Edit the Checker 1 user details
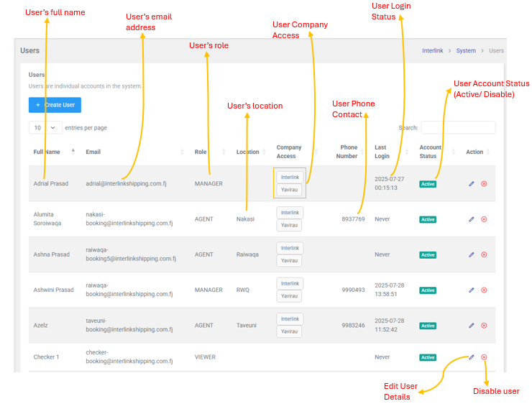This screenshot has height=404, width=532. (472, 357)
